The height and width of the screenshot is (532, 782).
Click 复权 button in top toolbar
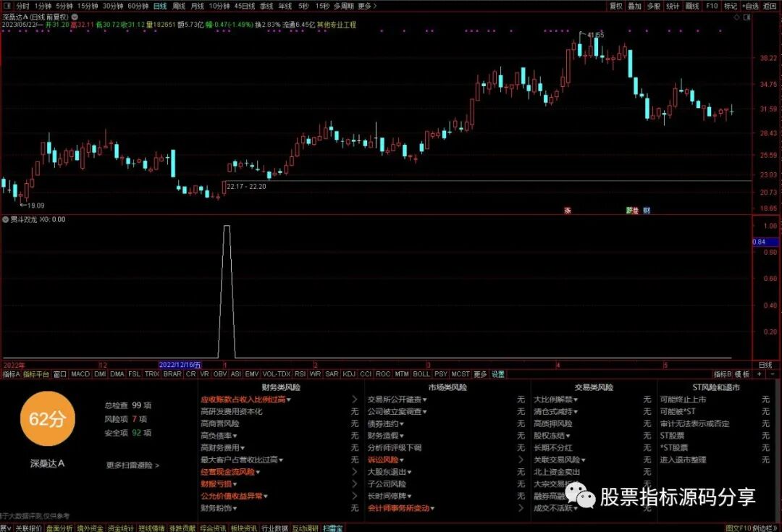[616, 6]
